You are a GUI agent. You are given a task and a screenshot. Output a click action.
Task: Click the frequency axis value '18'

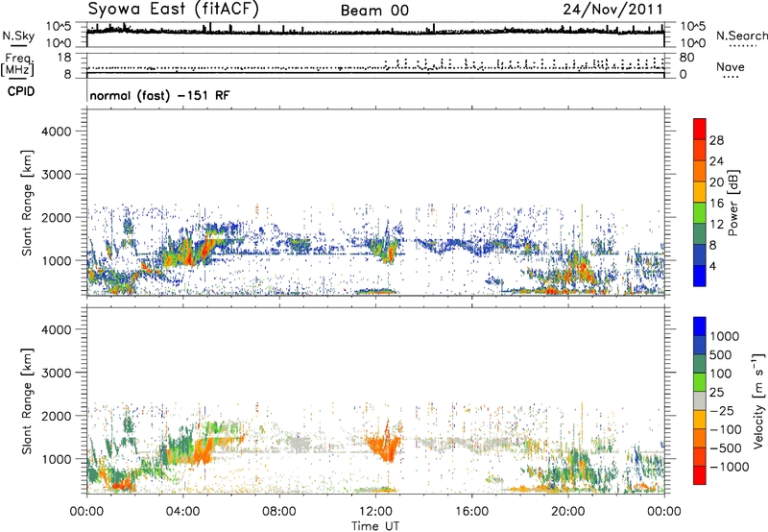coord(64,57)
